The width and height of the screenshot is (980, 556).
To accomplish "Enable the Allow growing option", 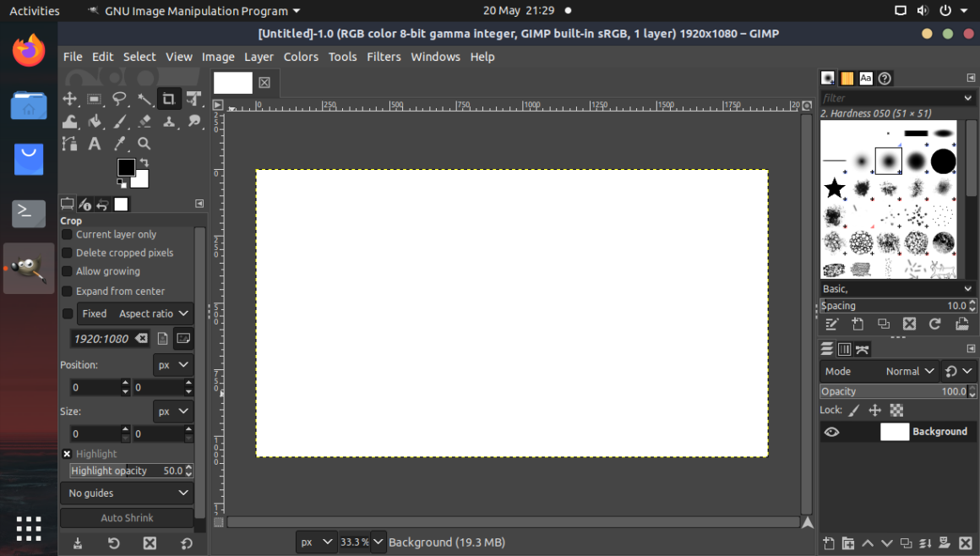I will [66, 271].
